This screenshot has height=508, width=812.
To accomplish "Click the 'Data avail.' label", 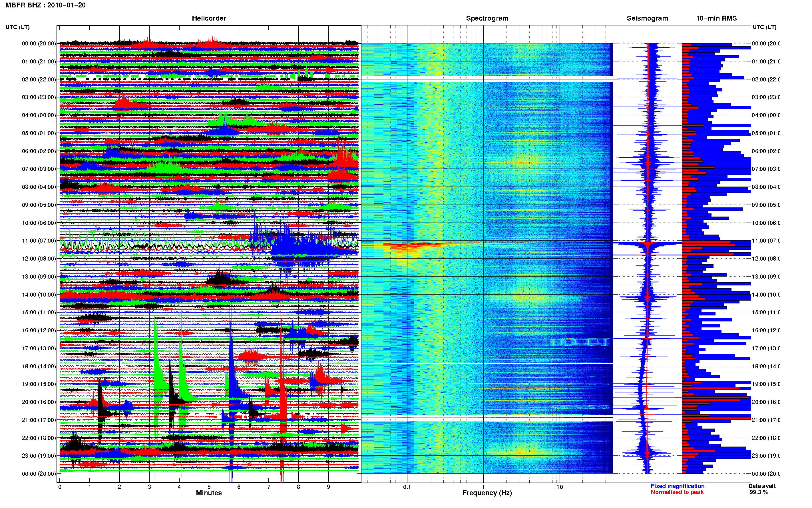I will pyautogui.click(x=762, y=486).
